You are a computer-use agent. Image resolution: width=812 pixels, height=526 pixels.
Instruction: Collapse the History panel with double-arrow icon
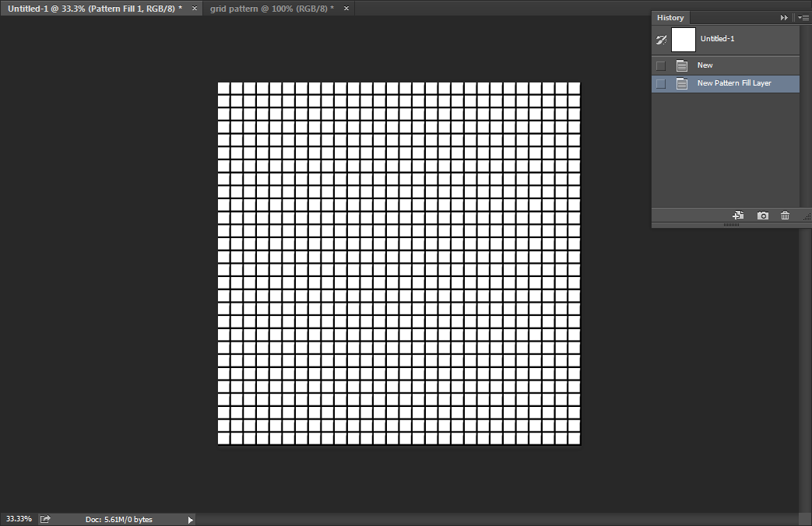click(784, 17)
